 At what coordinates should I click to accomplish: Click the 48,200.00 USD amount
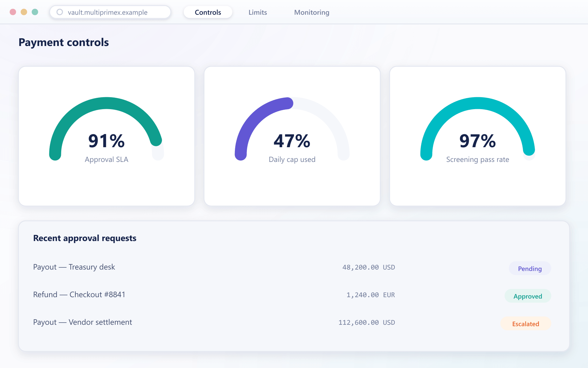[x=369, y=267]
